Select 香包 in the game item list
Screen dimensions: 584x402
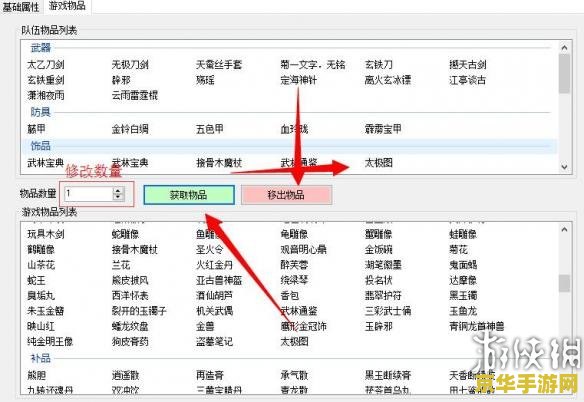[290, 296]
